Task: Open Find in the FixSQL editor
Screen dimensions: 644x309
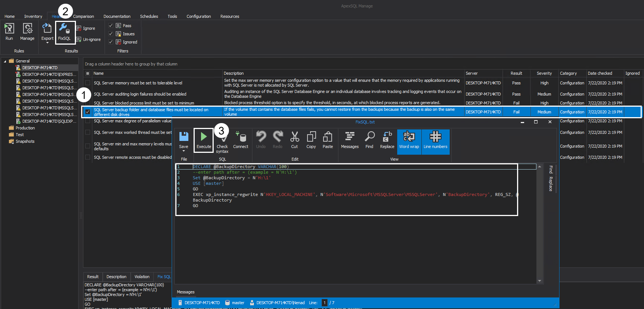Action: [x=369, y=140]
